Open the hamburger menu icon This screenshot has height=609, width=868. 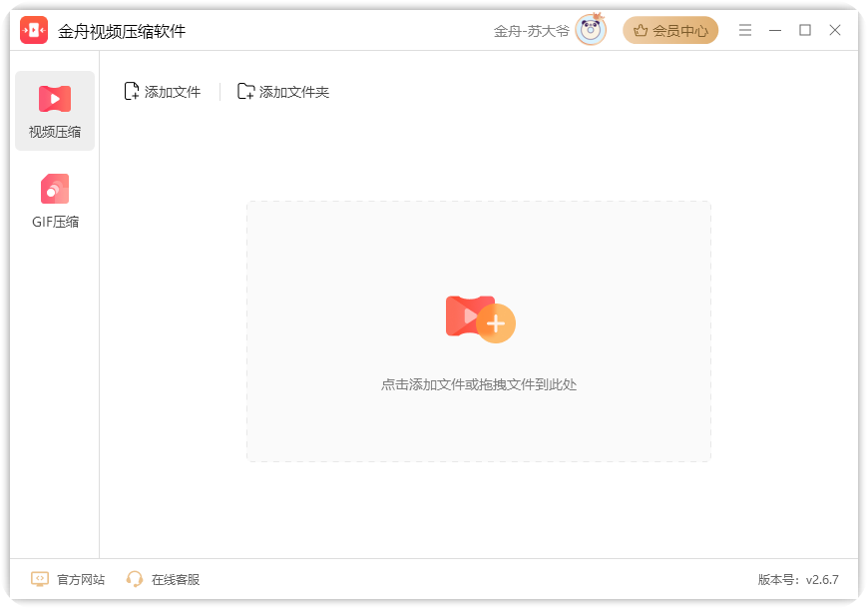tap(745, 30)
